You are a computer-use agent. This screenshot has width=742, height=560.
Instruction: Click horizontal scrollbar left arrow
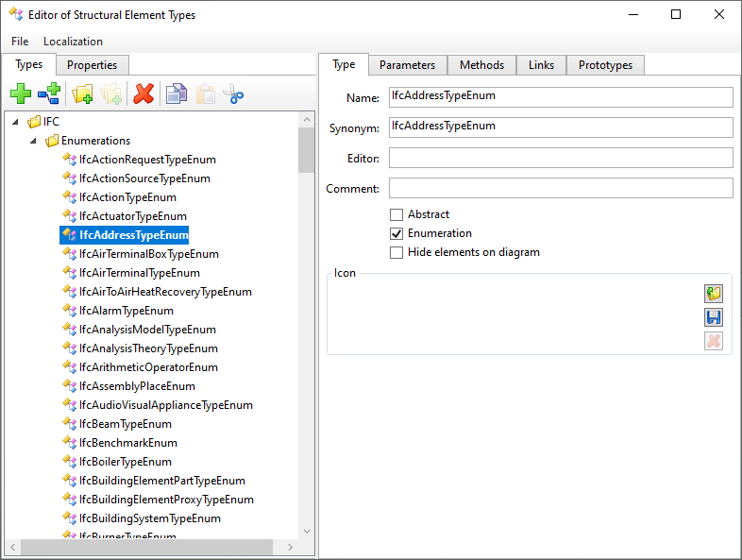(13, 547)
